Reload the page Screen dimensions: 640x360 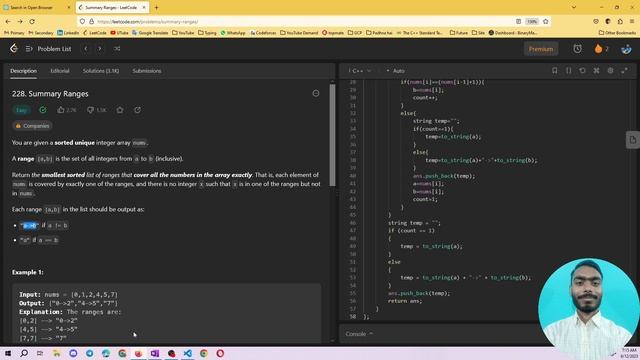click(32, 21)
